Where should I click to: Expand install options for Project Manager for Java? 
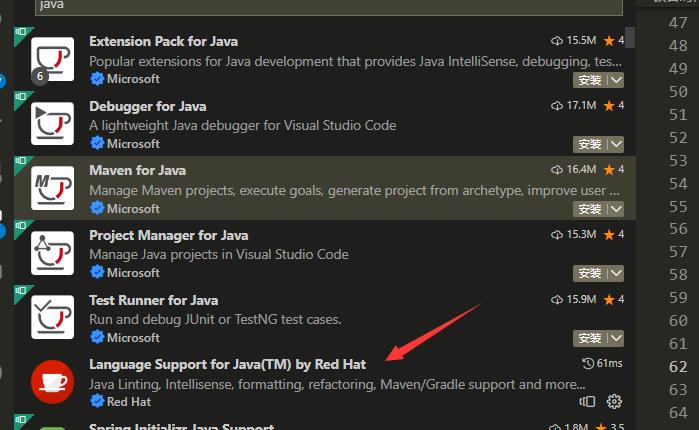pyautogui.click(x=616, y=274)
